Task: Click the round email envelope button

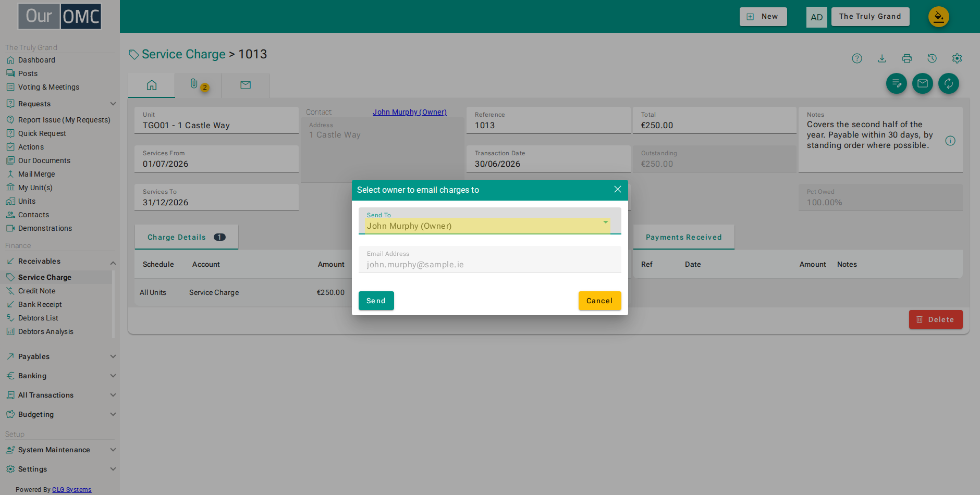Action: tap(923, 83)
